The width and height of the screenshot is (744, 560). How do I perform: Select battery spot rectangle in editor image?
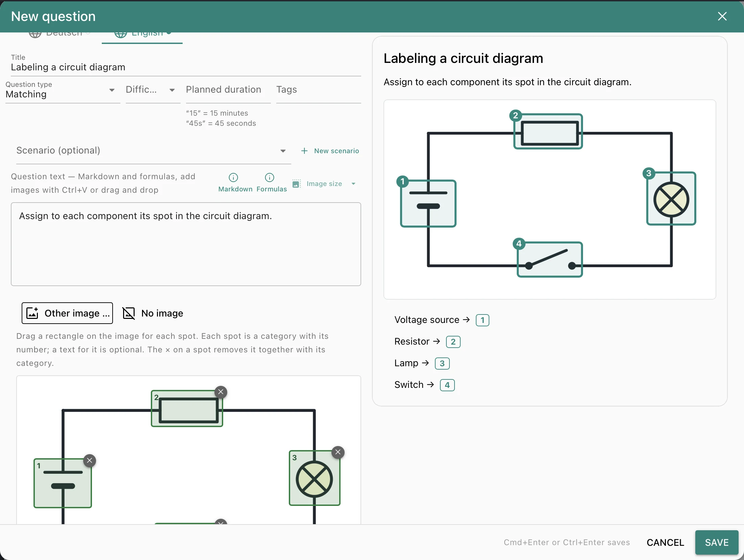[63, 483]
